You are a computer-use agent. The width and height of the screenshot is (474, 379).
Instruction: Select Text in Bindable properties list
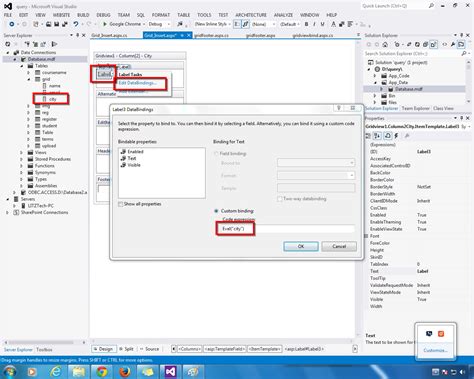(x=132, y=158)
